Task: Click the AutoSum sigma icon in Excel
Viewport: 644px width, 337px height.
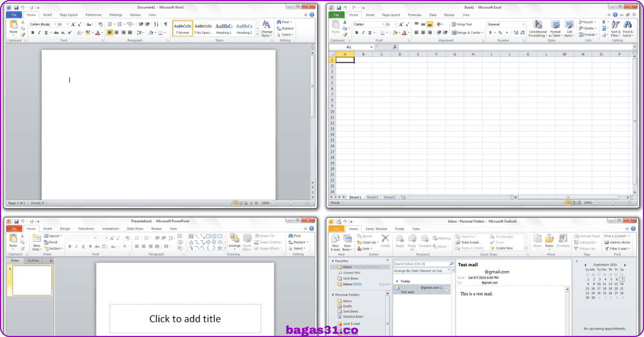Action: click(x=604, y=22)
